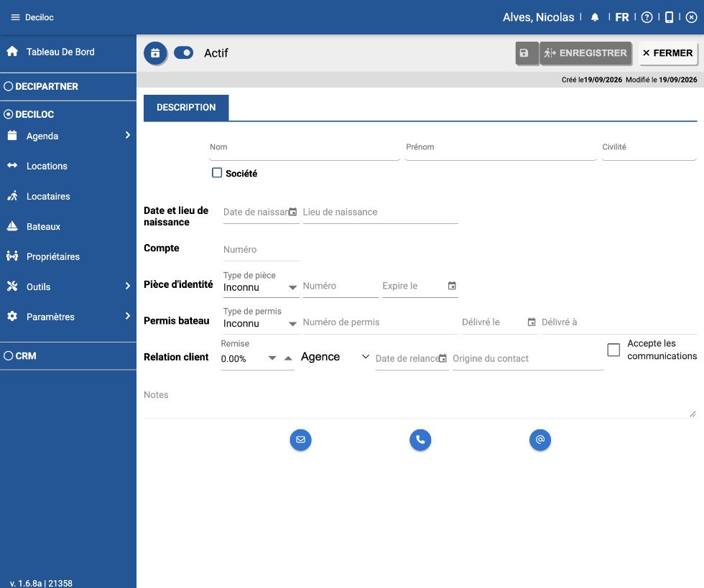Open notifications bell in header
Screen dimensions: 704x588
[595, 17]
